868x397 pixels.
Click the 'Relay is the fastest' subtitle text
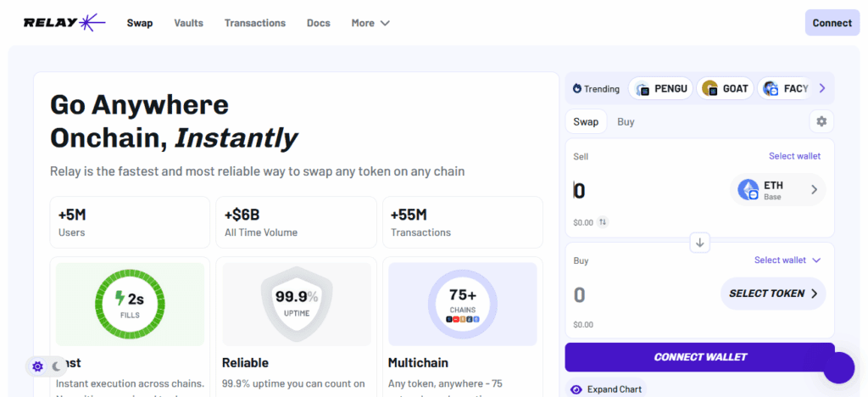[258, 171]
